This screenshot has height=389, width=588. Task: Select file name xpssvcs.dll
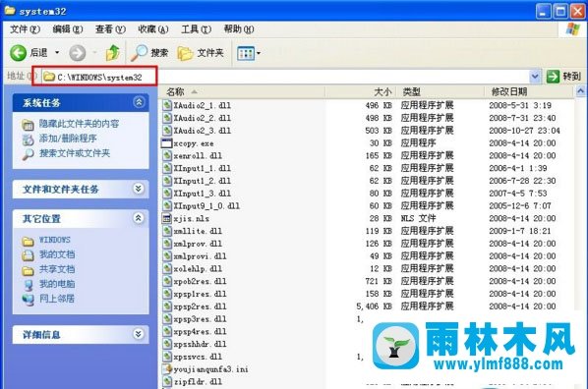point(198,357)
